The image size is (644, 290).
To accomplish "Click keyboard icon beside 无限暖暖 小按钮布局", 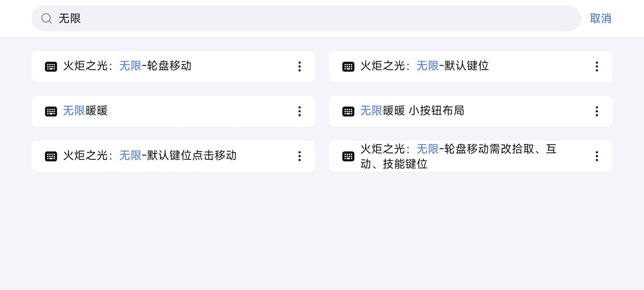I will (x=348, y=111).
